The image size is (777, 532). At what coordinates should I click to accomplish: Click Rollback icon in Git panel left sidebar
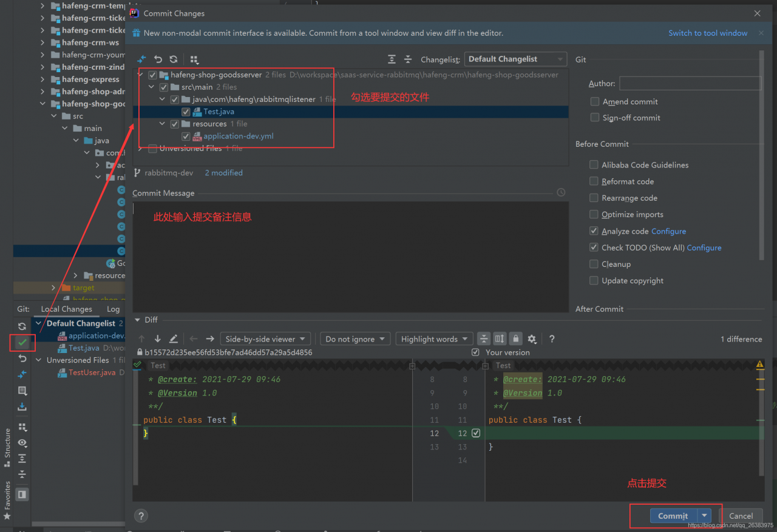[22, 359]
